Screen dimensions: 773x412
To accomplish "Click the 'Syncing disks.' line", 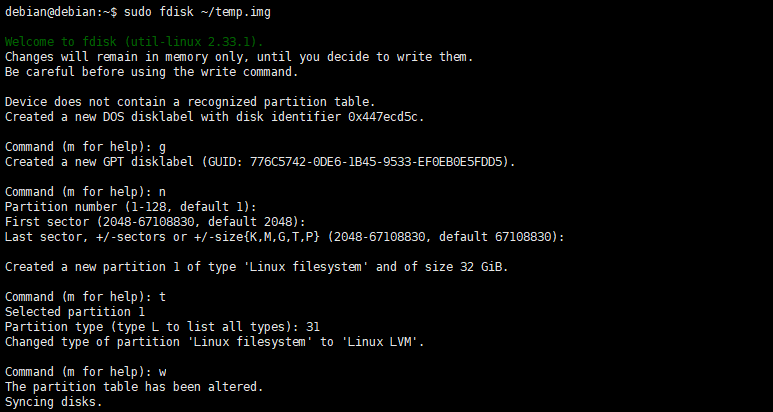I will (x=53, y=401).
